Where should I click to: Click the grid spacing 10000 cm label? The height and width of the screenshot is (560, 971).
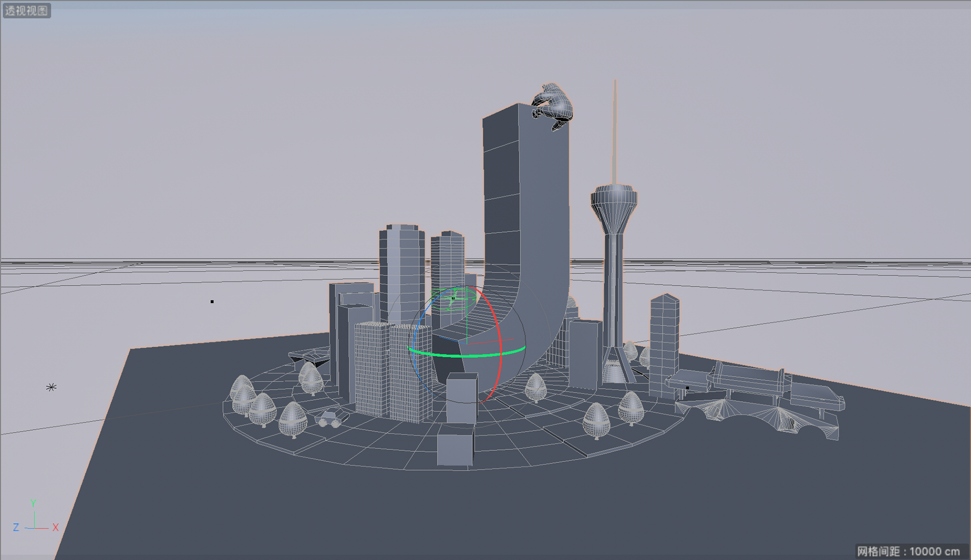[x=908, y=551]
